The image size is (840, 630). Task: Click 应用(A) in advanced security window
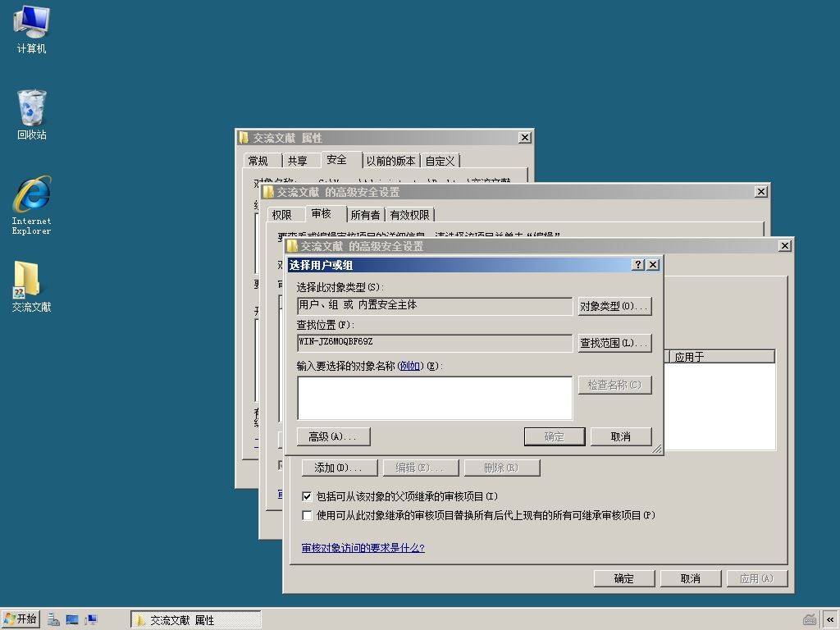(757, 578)
